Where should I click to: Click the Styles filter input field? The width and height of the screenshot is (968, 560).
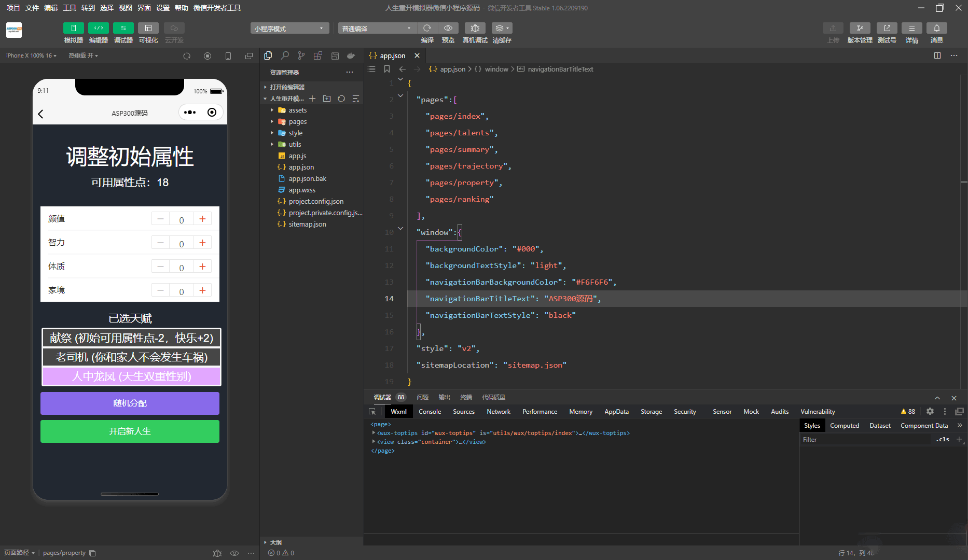pos(865,440)
